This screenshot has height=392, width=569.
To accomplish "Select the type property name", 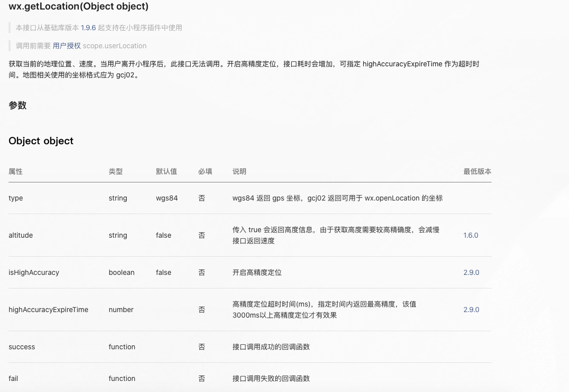I will click(x=16, y=198).
